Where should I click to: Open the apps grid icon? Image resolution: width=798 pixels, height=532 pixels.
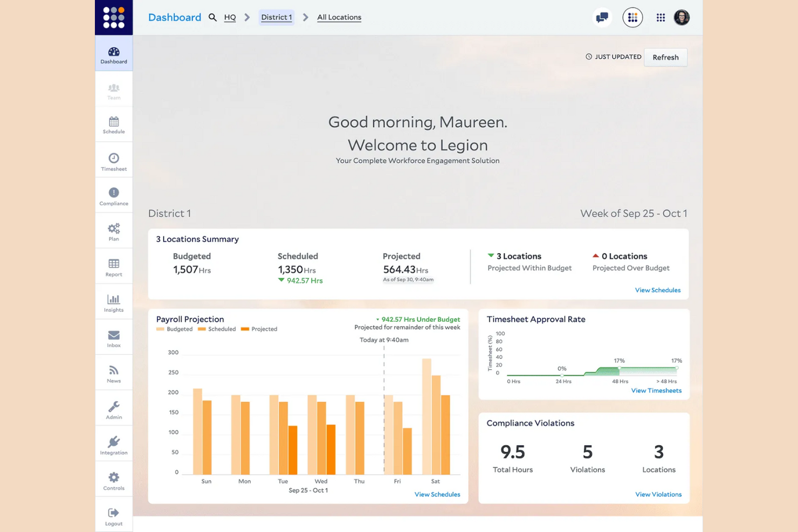pyautogui.click(x=661, y=18)
